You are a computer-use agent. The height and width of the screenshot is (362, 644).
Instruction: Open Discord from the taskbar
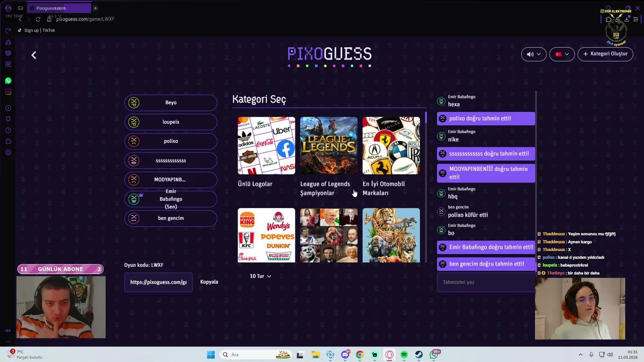[x=345, y=355]
